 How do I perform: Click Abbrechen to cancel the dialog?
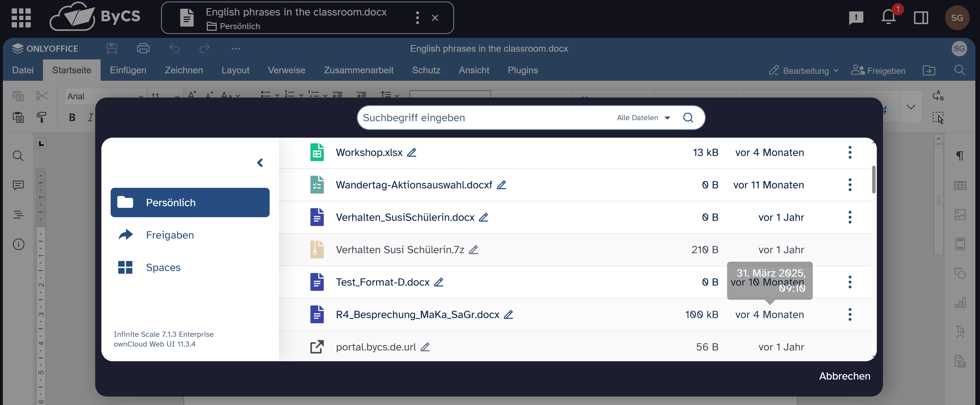tap(845, 376)
